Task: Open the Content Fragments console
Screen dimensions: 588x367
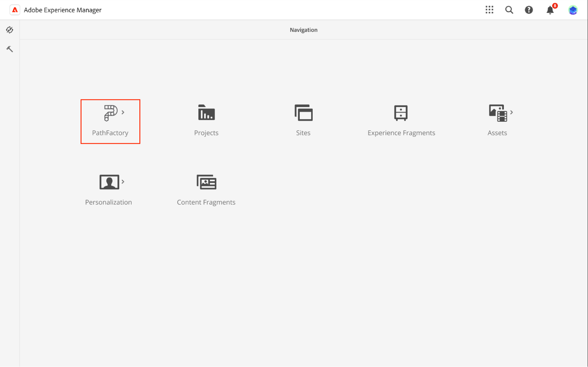Action: (x=206, y=190)
